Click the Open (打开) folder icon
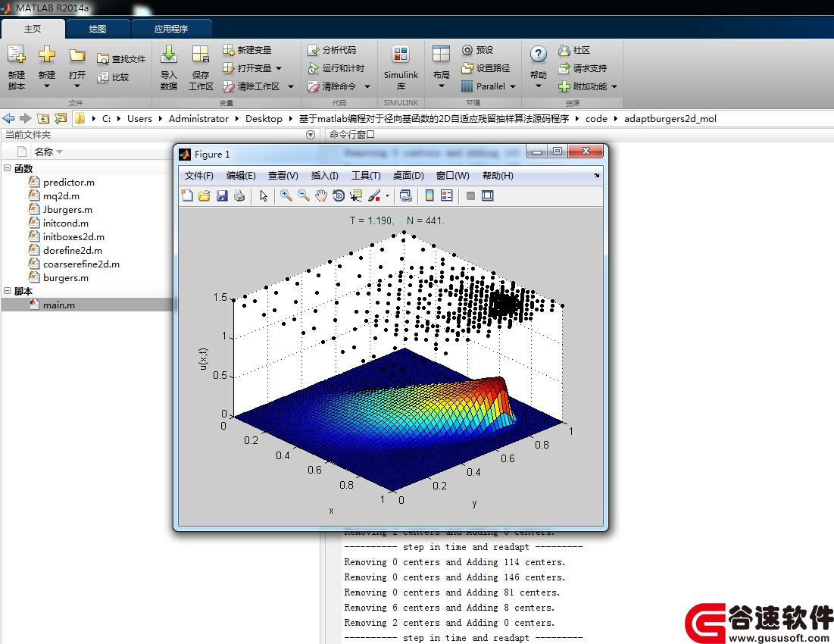Image resolution: width=834 pixels, height=644 pixels. click(x=77, y=55)
